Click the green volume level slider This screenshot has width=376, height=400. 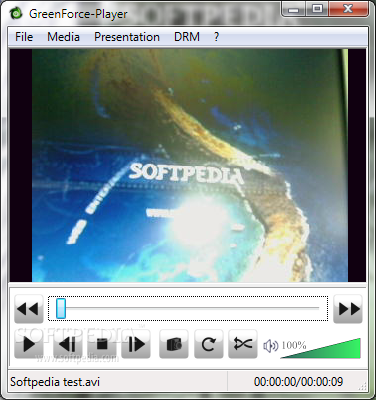[321, 349]
